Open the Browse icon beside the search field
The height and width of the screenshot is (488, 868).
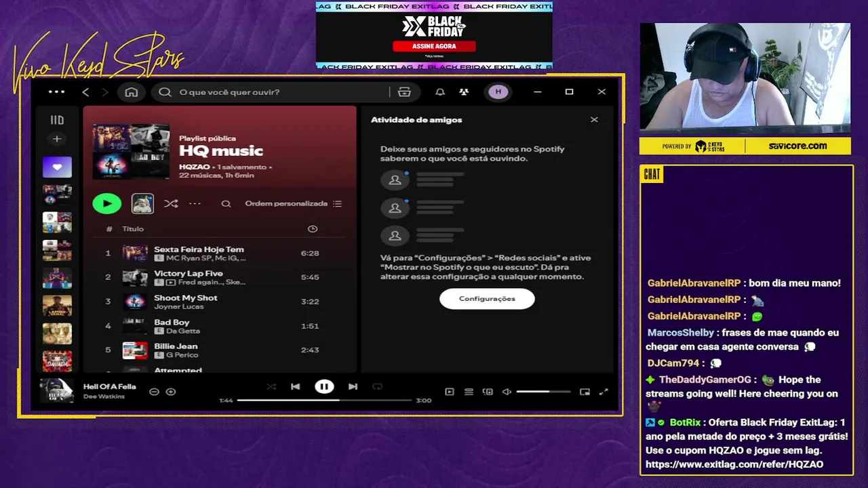[x=405, y=92]
